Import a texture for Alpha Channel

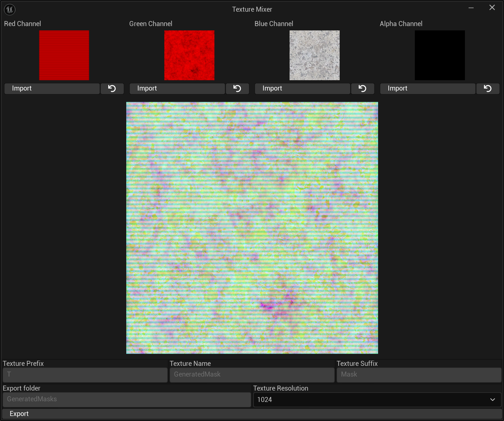click(428, 89)
